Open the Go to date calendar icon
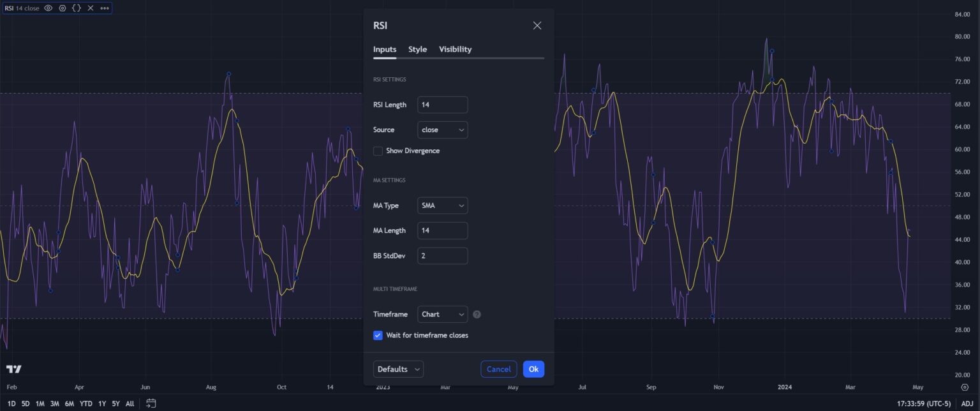Image resolution: width=980 pixels, height=411 pixels. (x=151, y=403)
